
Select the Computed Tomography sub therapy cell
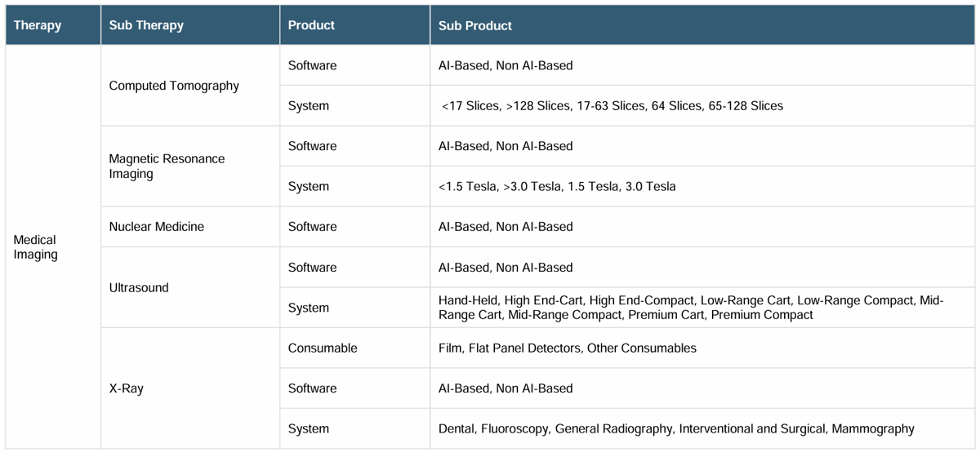190,86
